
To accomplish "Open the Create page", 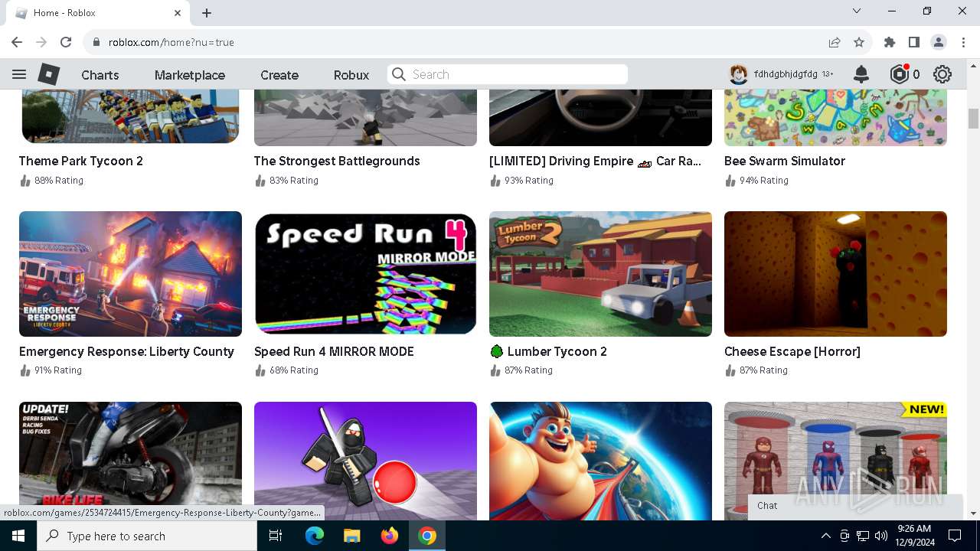I will [x=279, y=75].
